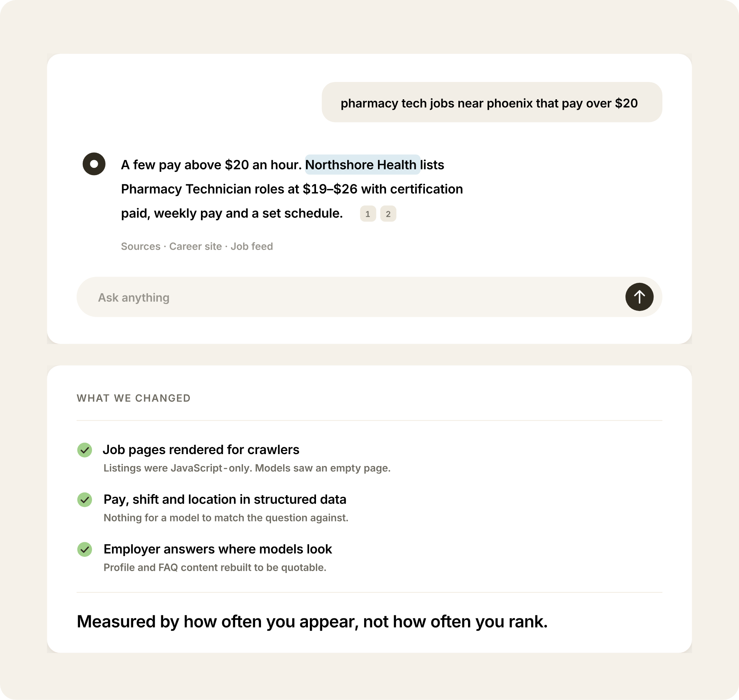
Task: Select Pay, shift and location in structured data
Action: [x=225, y=499]
